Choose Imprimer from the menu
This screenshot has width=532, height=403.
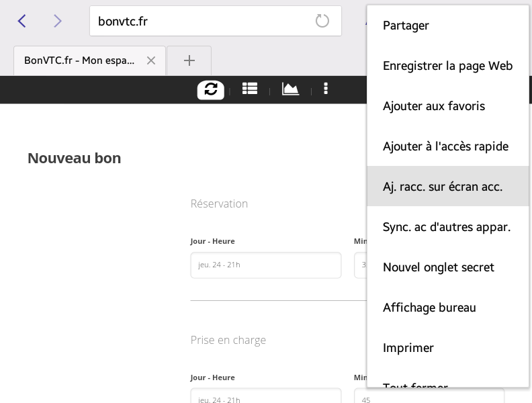point(448,348)
